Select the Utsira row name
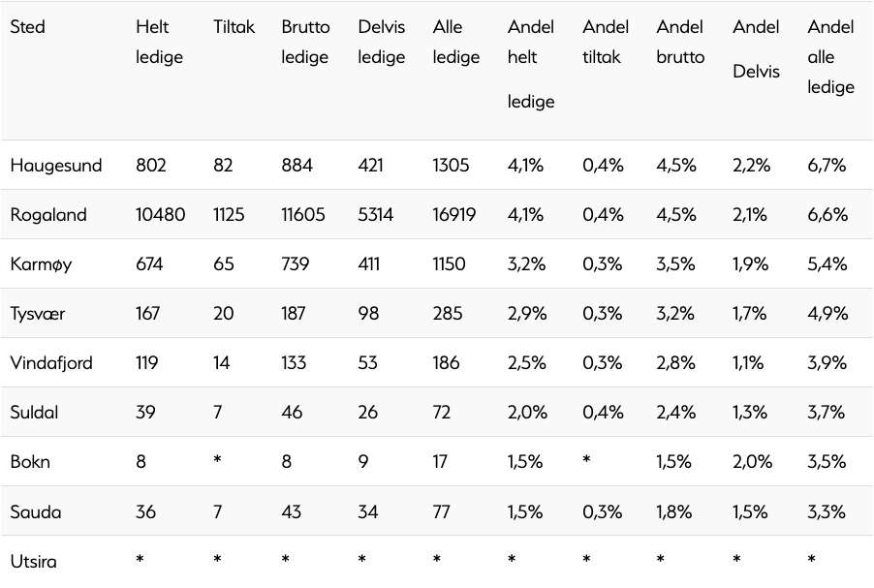874x588 pixels. pos(34,561)
